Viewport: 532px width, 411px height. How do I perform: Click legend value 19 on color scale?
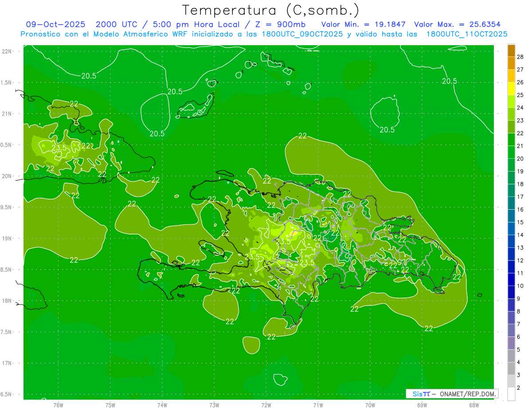click(x=520, y=171)
